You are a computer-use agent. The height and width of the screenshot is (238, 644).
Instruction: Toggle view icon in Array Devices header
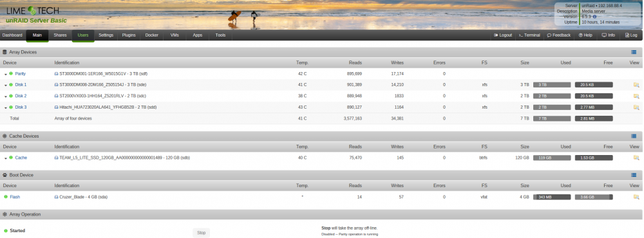634,52
